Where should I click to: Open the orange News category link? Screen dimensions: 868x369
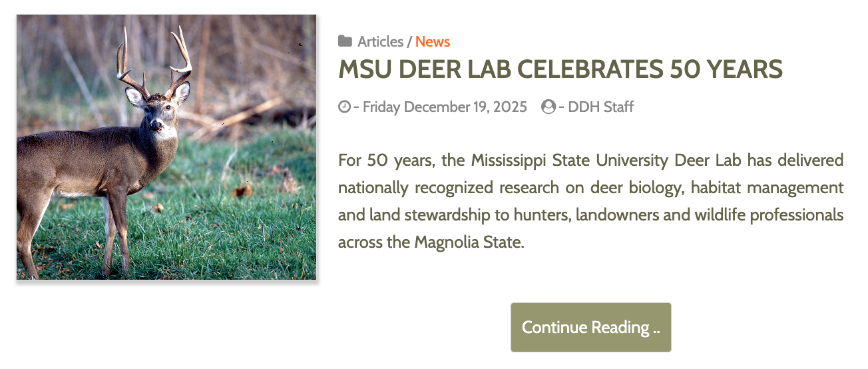[x=433, y=41]
